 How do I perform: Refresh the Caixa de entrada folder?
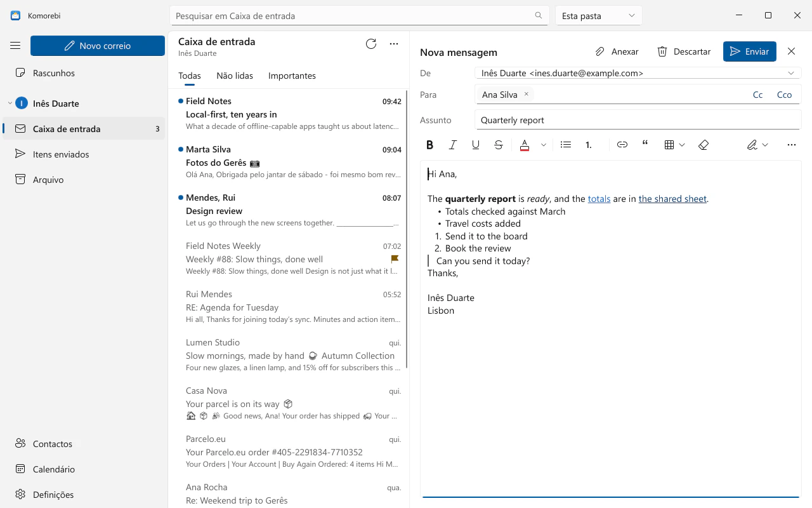[x=371, y=44]
